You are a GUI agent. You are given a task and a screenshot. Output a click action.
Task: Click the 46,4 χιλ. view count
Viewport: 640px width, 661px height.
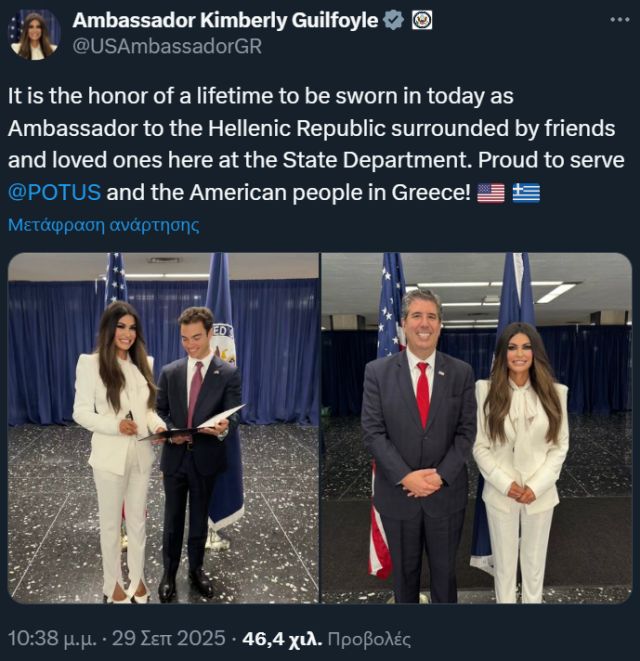[282, 639]
